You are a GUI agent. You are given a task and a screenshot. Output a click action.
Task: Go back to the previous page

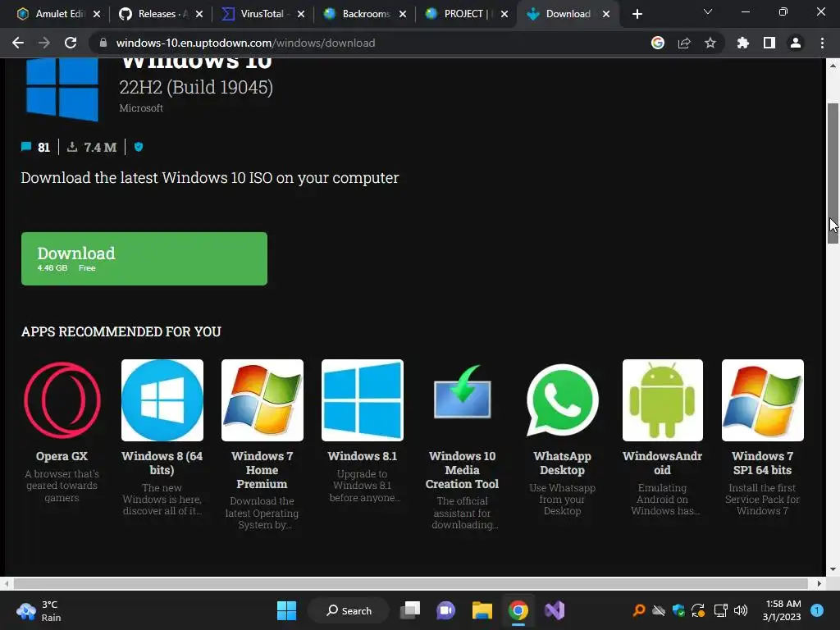[x=18, y=43]
